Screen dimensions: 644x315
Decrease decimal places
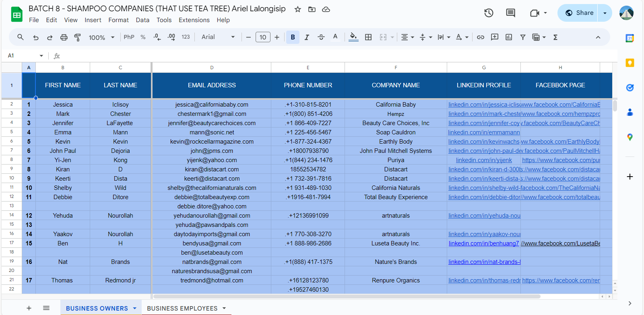(x=157, y=37)
